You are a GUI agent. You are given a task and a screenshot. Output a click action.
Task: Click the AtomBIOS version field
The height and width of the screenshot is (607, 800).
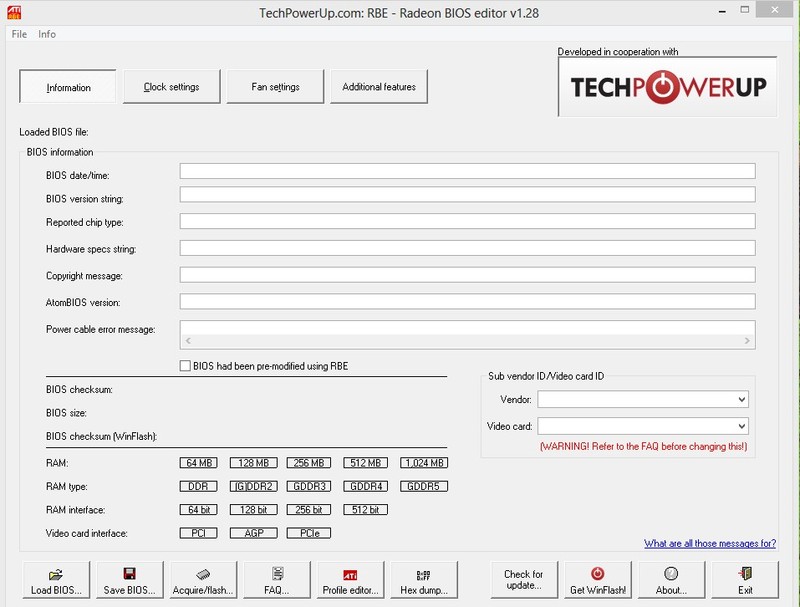tap(467, 301)
